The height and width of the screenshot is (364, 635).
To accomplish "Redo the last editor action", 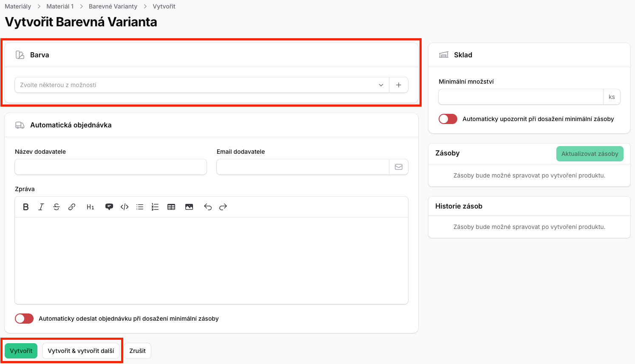I will click(x=223, y=207).
